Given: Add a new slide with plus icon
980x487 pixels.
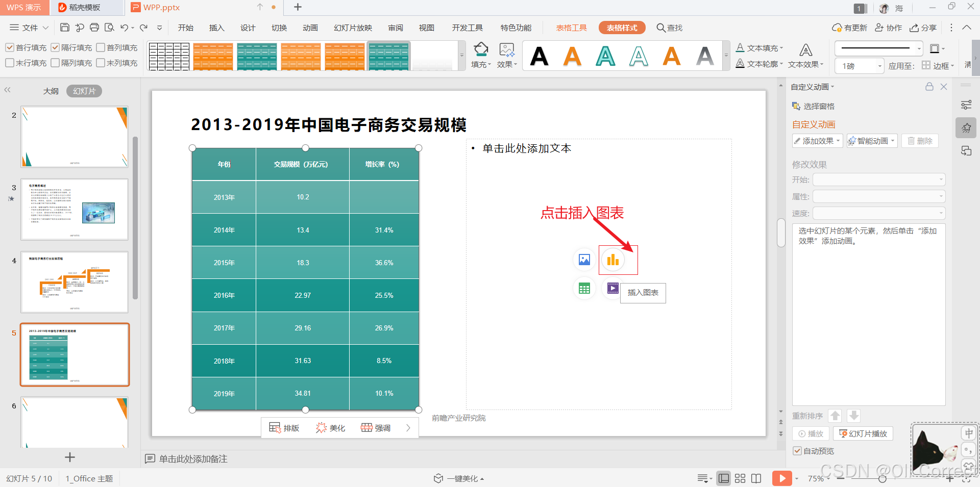Looking at the screenshot, I should pos(70,457).
